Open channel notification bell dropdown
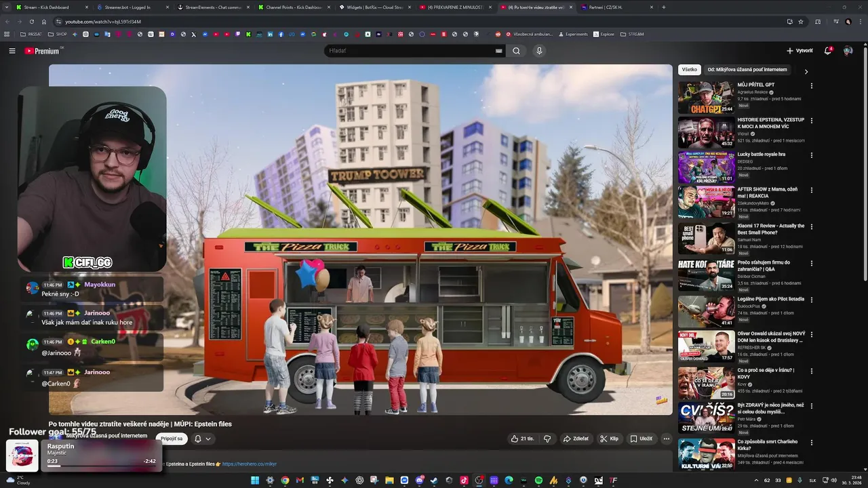This screenshot has height=488, width=868. (x=203, y=439)
